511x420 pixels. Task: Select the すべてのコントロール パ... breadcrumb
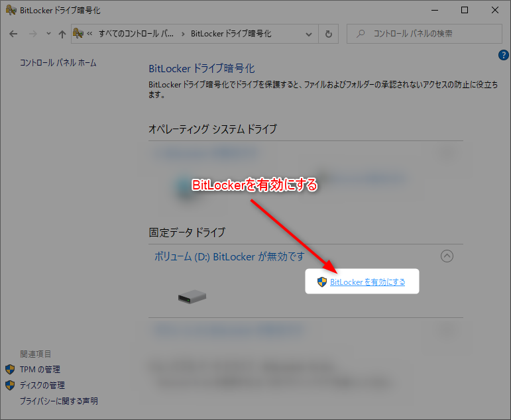click(136, 34)
